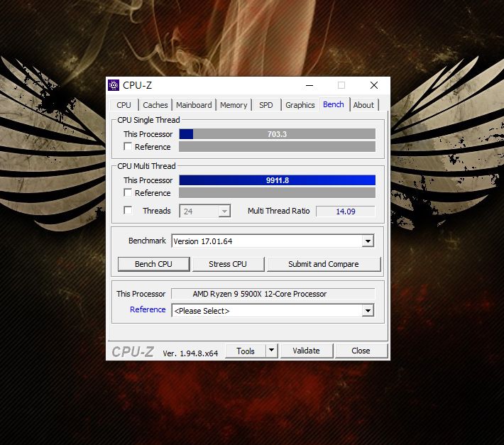
Task: Expand the Tools dropdown arrow
Action: [x=272, y=350]
